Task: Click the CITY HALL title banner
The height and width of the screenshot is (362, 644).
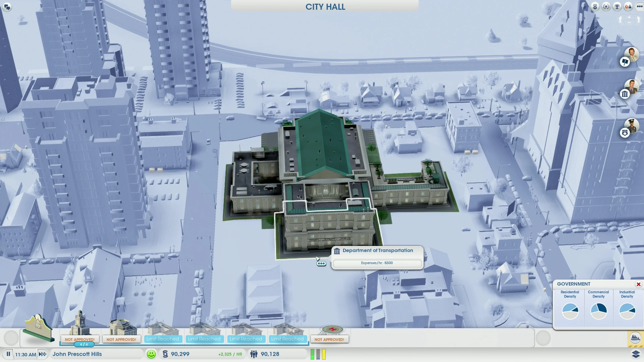Action: [x=325, y=6]
